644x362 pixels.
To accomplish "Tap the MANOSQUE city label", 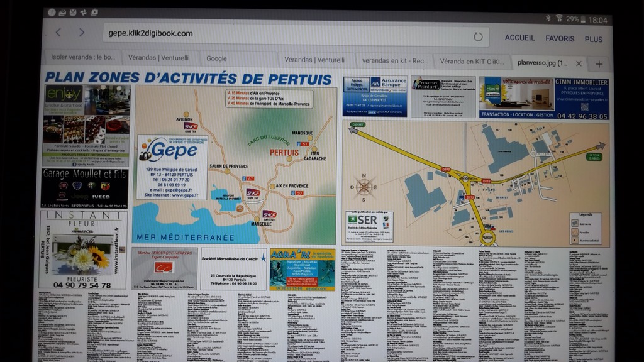I will tap(303, 133).
